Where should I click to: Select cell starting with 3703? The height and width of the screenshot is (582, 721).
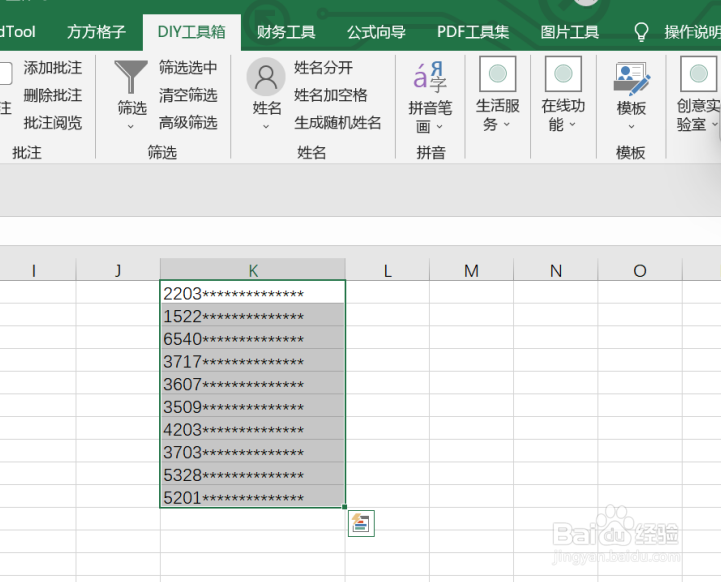[253, 451]
